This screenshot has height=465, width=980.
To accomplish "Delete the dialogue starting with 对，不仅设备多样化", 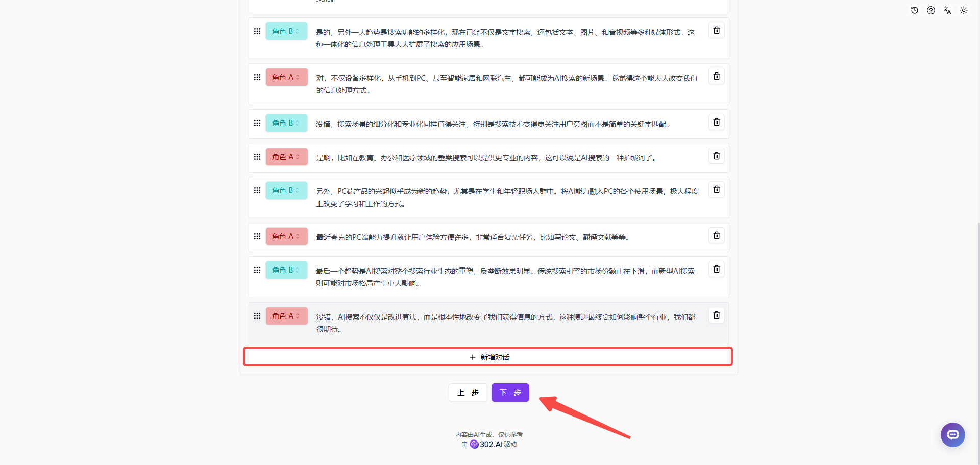I will tap(717, 77).
